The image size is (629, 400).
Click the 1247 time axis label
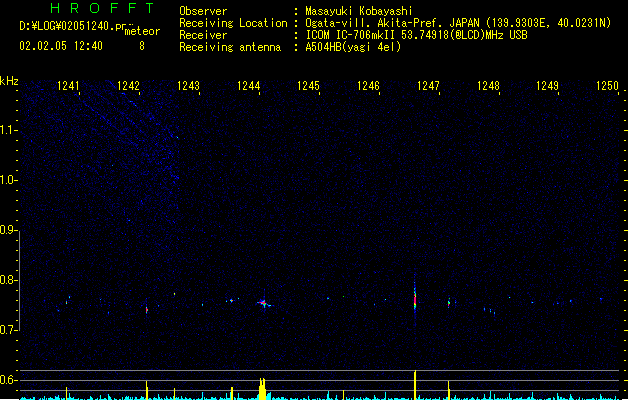coord(428,86)
